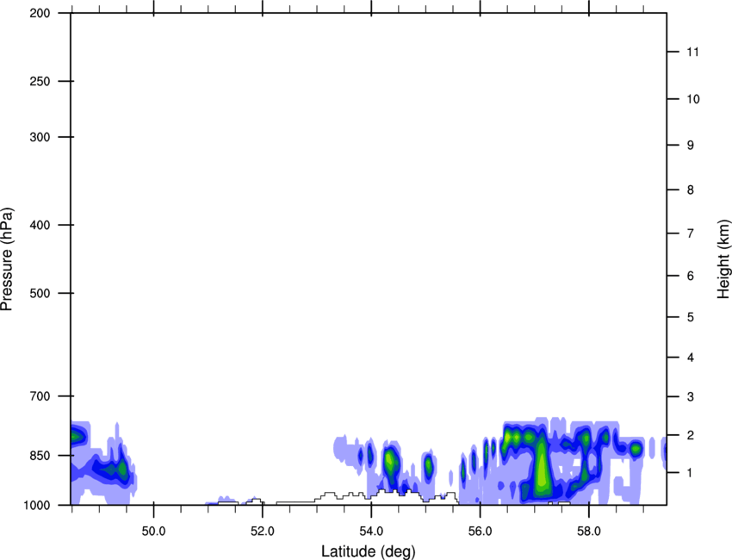Click the 700 hPa tick label
Viewport: 732px width, 560px height.
(x=39, y=396)
